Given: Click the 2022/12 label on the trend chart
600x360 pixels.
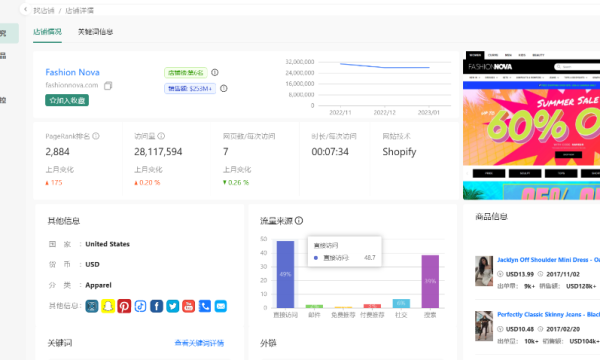Looking at the screenshot, I should (385, 112).
